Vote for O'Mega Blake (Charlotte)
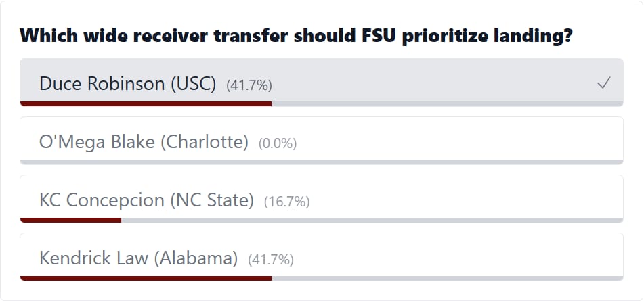Screen dimensions: 644x301 click(144, 142)
